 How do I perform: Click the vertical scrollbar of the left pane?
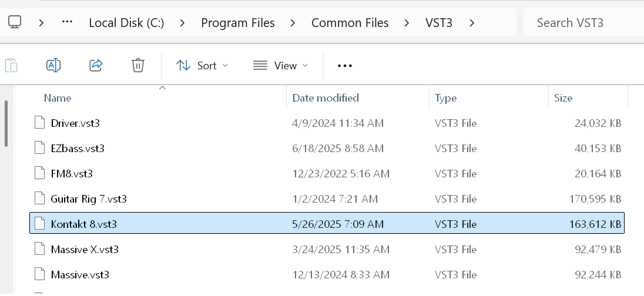click(6, 123)
